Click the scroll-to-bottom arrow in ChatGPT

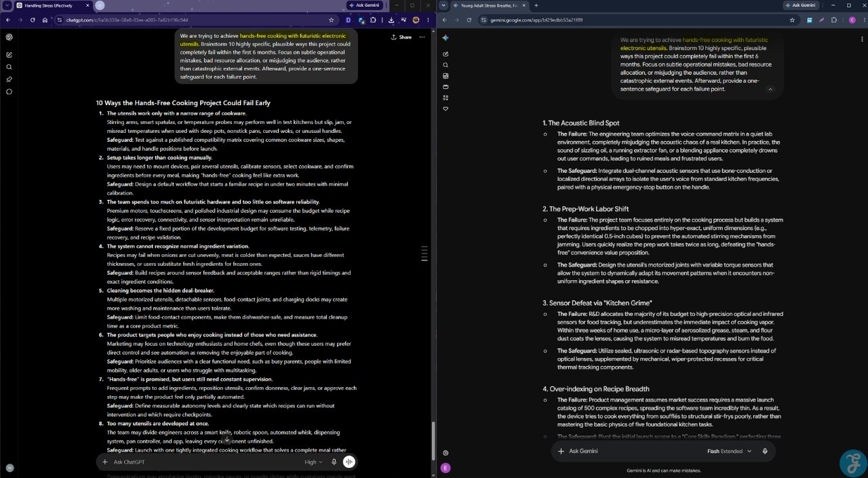point(227,439)
